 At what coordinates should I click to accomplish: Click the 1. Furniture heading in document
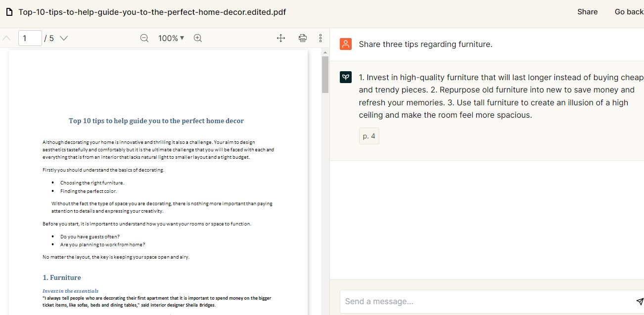click(x=62, y=277)
